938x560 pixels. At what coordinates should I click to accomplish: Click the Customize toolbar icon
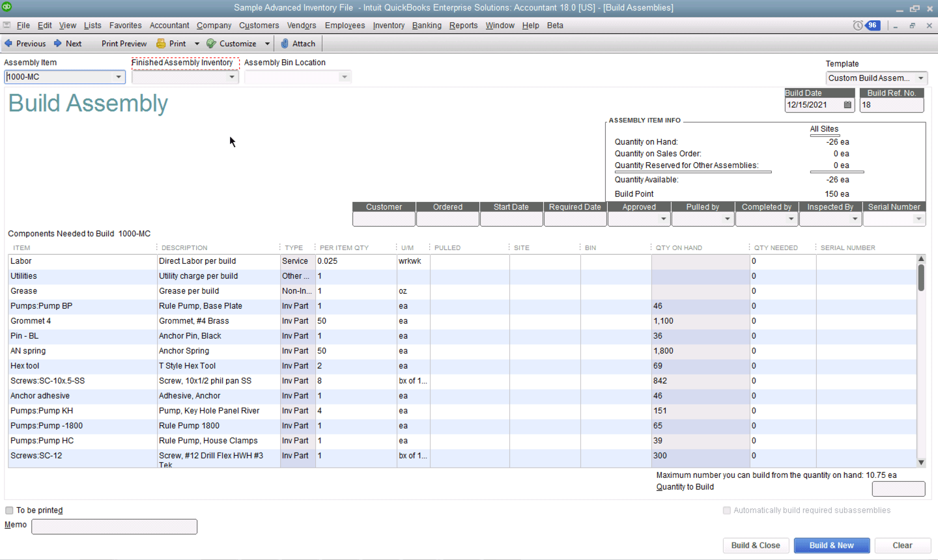[211, 44]
